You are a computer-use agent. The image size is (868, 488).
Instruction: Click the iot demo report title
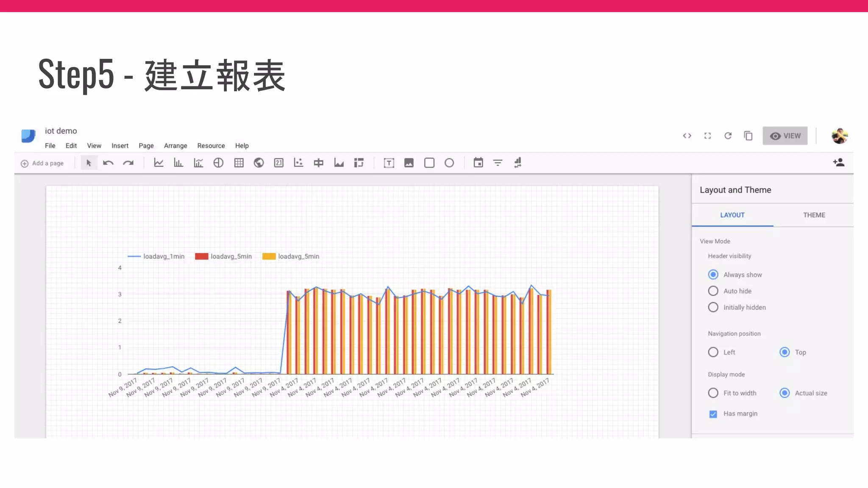tap(61, 131)
